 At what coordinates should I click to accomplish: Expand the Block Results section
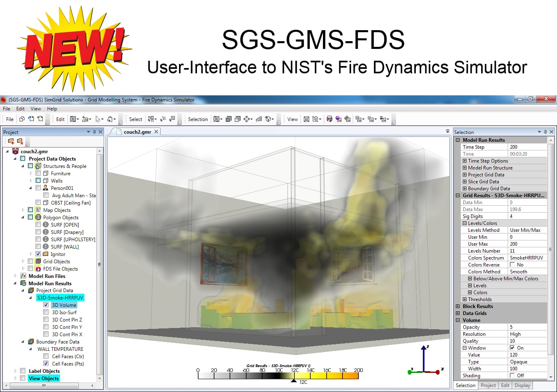click(x=458, y=306)
